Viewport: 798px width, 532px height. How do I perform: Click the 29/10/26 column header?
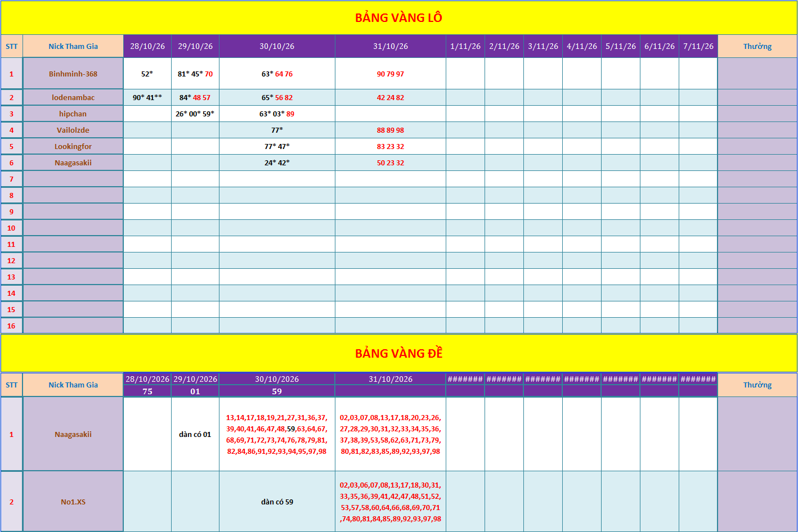click(x=195, y=46)
